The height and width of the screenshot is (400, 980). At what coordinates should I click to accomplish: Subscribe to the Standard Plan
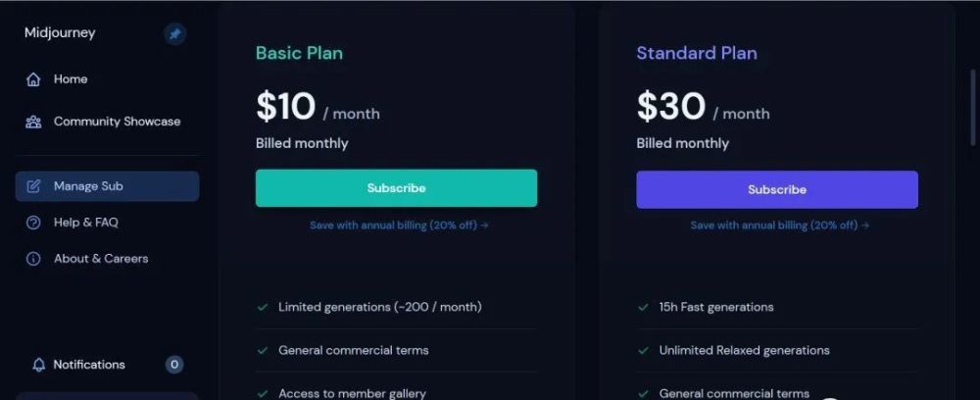pos(777,189)
